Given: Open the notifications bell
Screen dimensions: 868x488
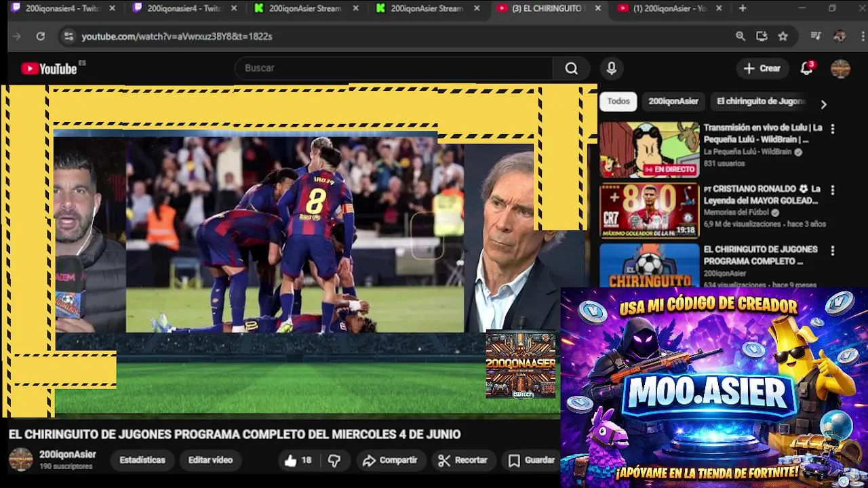Looking at the screenshot, I should click(806, 68).
